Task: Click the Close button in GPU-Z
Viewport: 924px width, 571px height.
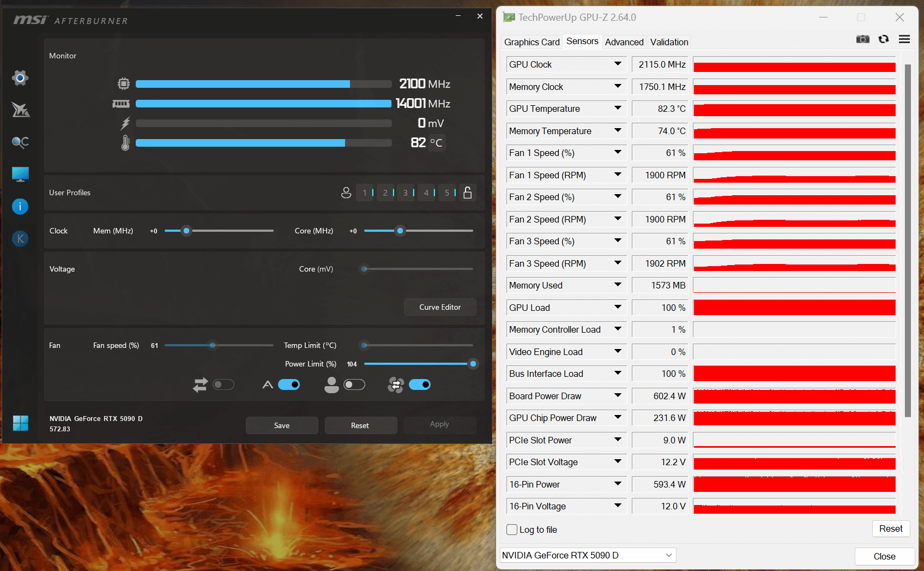Action: (884, 556)
